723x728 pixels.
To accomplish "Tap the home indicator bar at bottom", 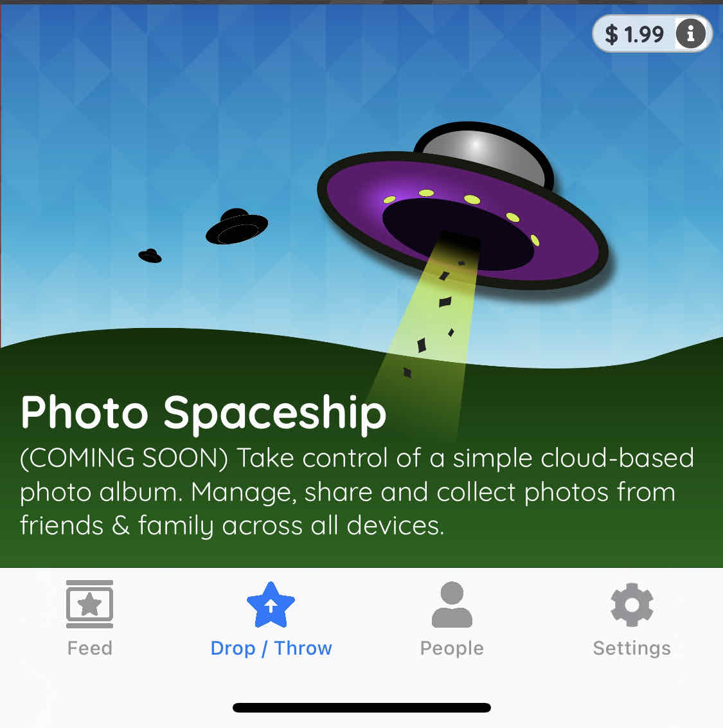I will (361, 707).
